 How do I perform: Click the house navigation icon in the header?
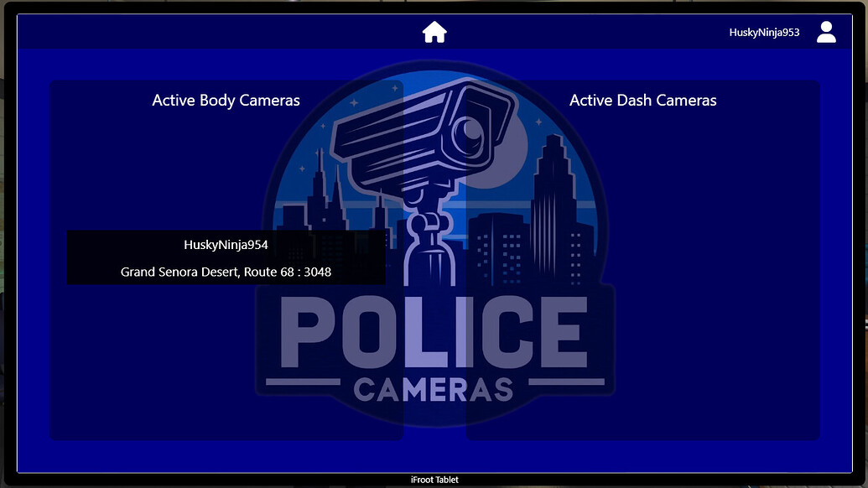434,31
